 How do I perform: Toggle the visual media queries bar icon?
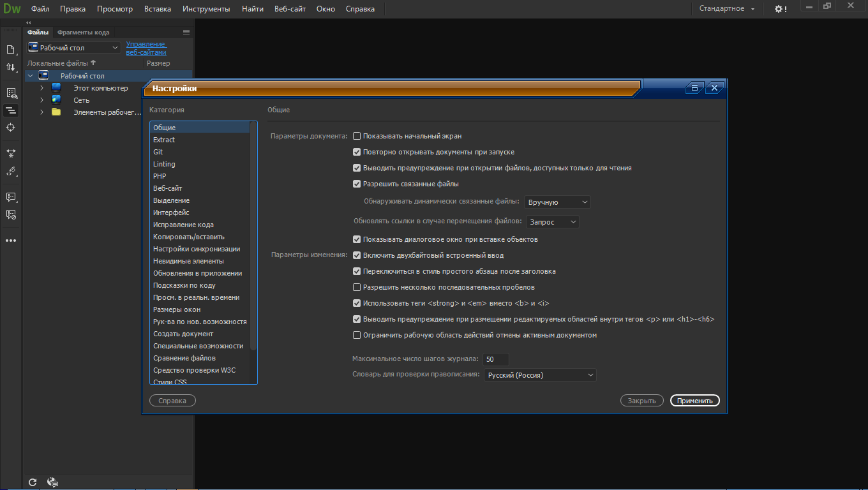[11, 110]
